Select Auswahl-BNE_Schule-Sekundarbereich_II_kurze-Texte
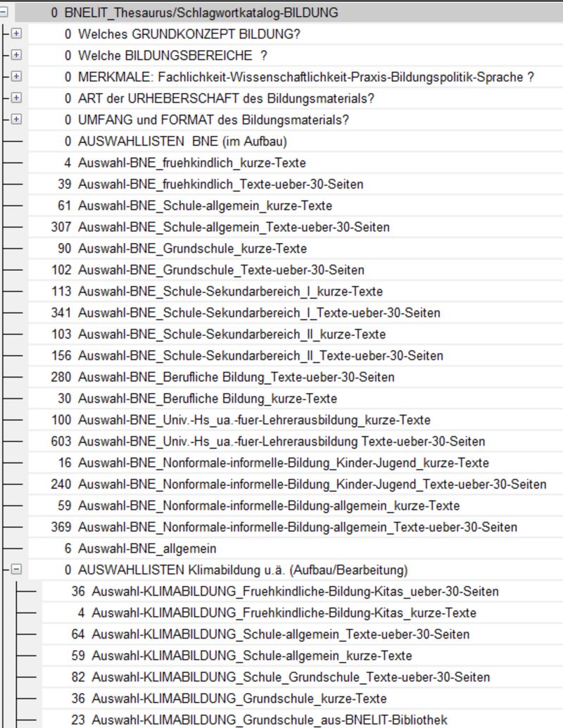 232,334
